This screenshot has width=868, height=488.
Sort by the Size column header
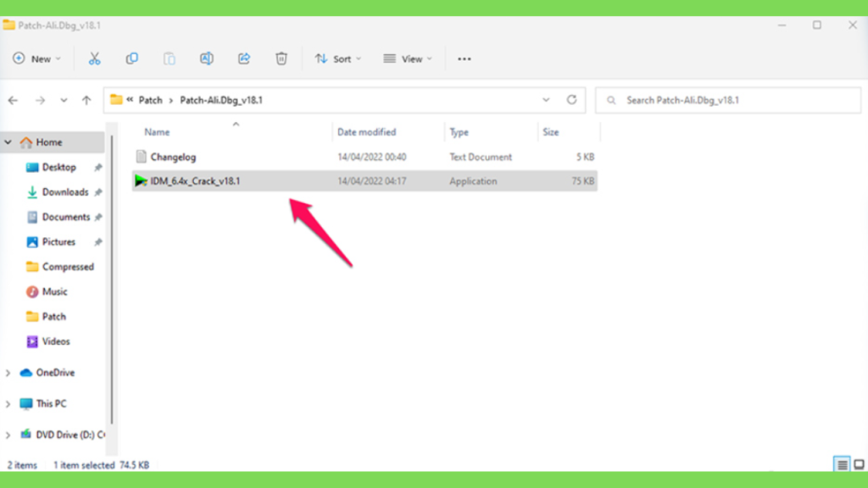pyautogui.click(x=550, y=132)
